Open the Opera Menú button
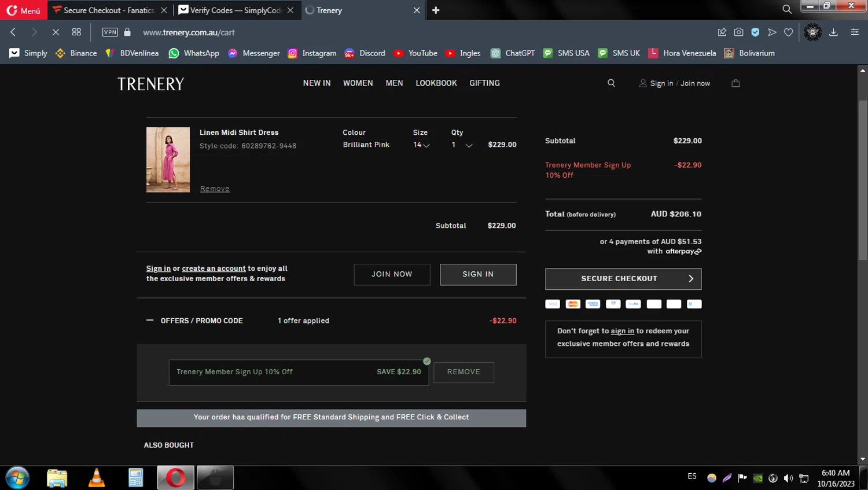This screenshot has height=490, width=868. click(23, 10)
